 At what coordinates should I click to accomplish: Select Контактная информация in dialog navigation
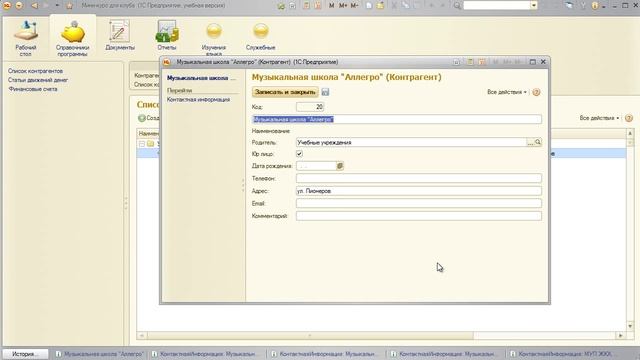tap(198, 100)
